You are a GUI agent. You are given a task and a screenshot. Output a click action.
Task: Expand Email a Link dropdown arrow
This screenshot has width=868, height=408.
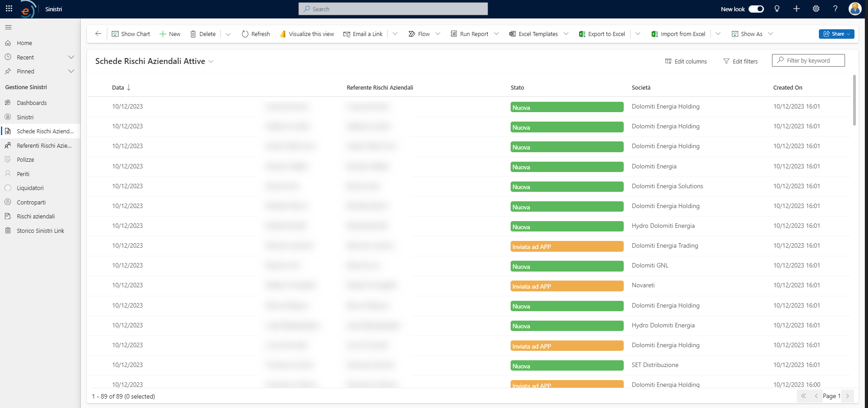click(x=395, y=34)
